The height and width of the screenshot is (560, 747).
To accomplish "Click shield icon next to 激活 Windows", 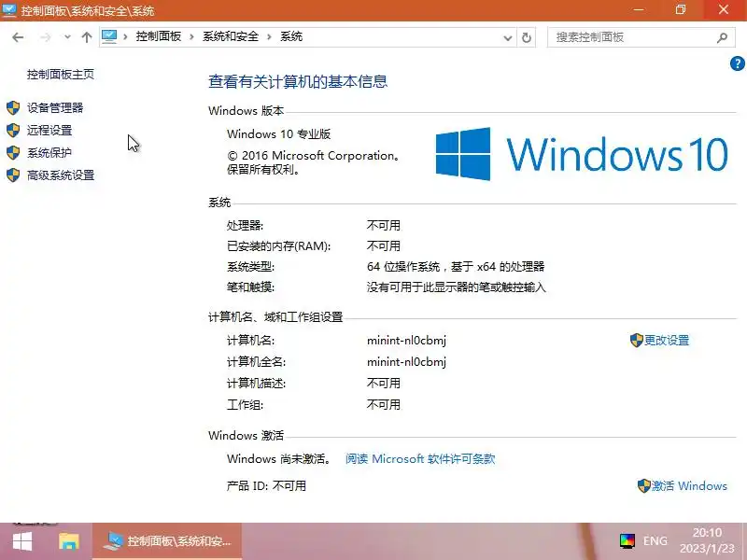I will (643, 485).
